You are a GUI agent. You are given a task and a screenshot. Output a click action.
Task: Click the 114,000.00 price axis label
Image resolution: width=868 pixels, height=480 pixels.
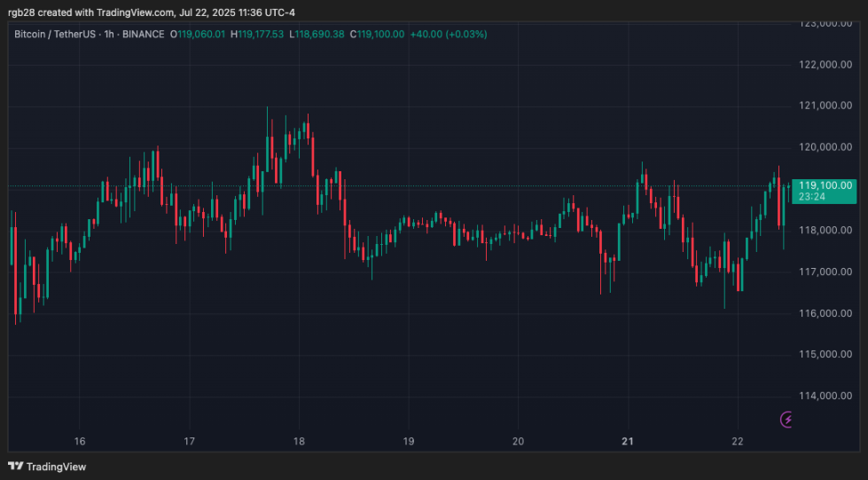825,396
